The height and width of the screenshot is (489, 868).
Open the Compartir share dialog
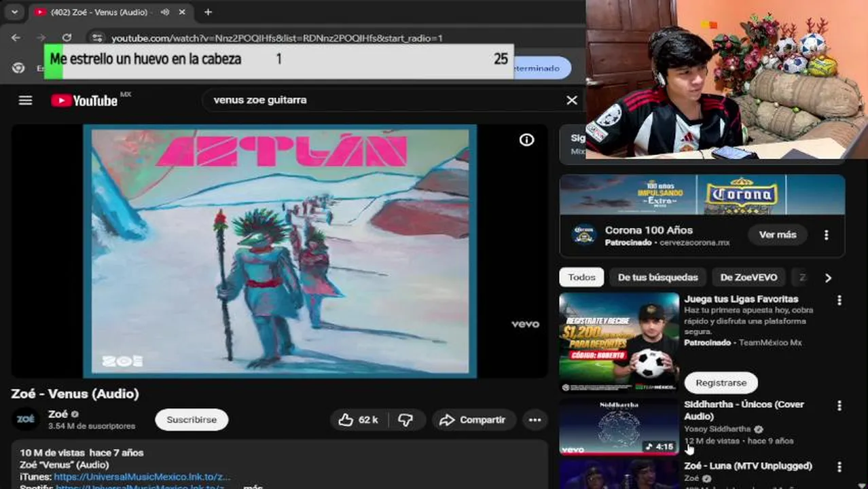pos(473,420)
